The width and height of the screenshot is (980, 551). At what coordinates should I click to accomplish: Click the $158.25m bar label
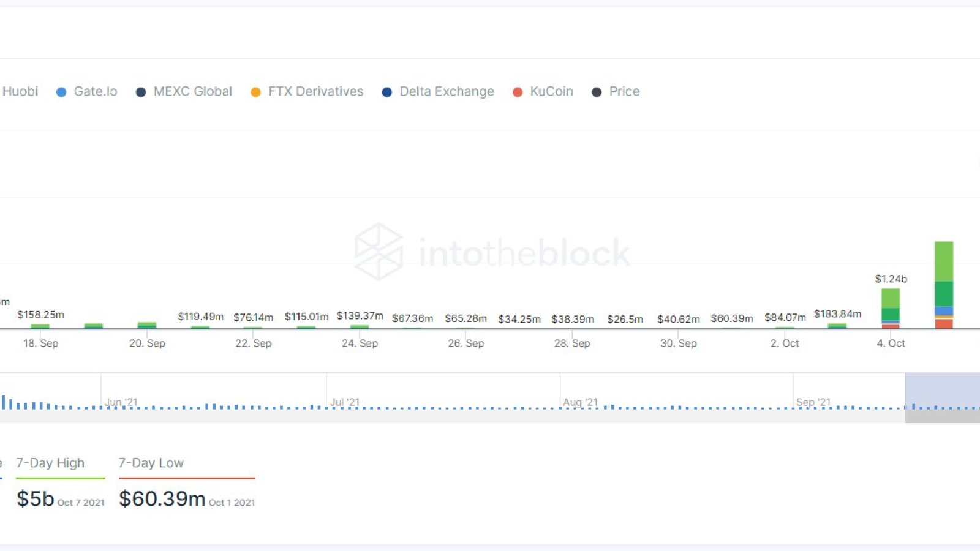(x=40, y=315)
